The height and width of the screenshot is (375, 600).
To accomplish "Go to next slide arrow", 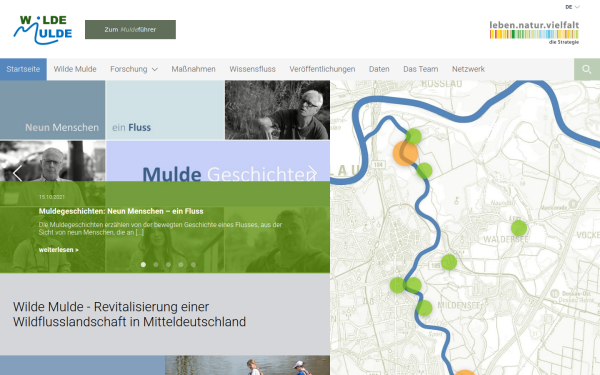I will 313,173.
